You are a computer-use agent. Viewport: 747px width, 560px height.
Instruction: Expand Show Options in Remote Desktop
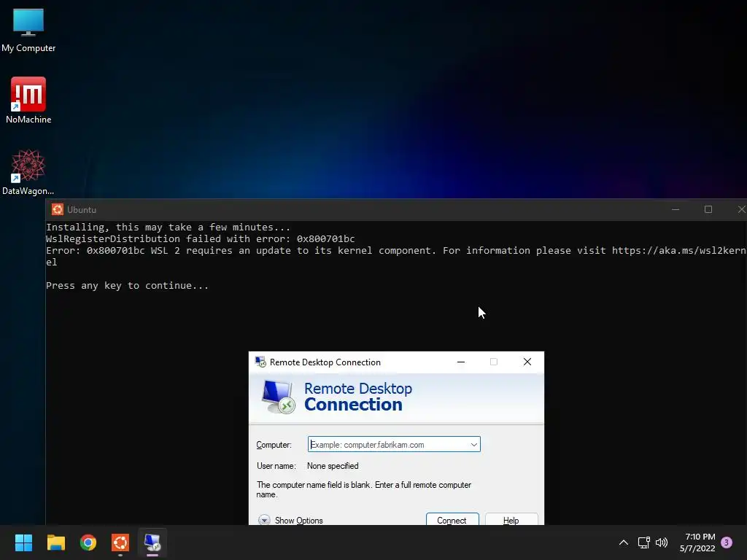[290, 520]
